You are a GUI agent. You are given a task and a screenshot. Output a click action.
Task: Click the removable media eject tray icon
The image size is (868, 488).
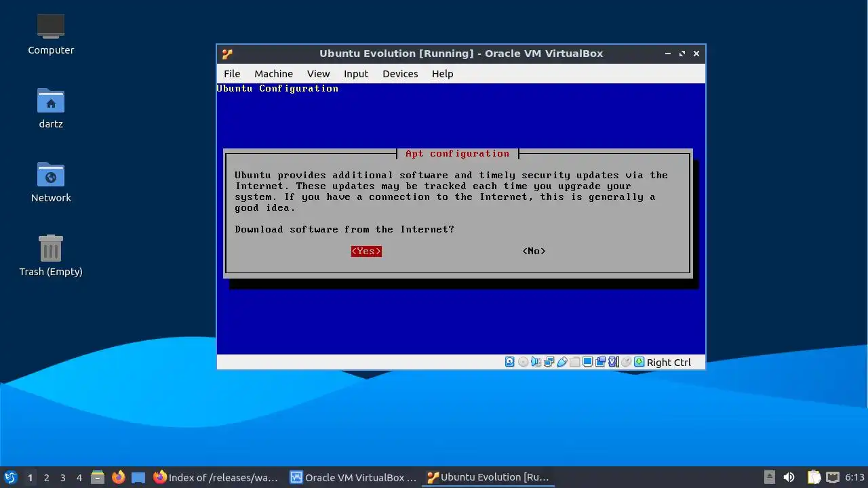click(x=769, y=477)
